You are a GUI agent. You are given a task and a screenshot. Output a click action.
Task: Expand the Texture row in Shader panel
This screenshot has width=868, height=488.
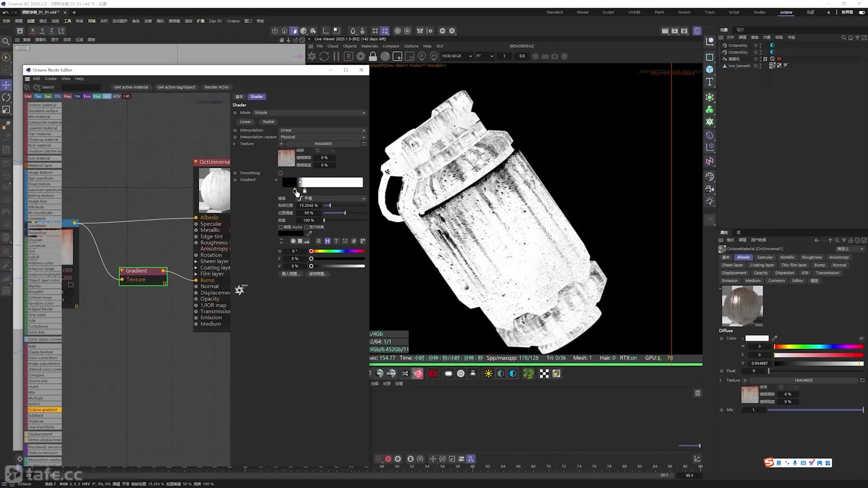pos(234,144)
